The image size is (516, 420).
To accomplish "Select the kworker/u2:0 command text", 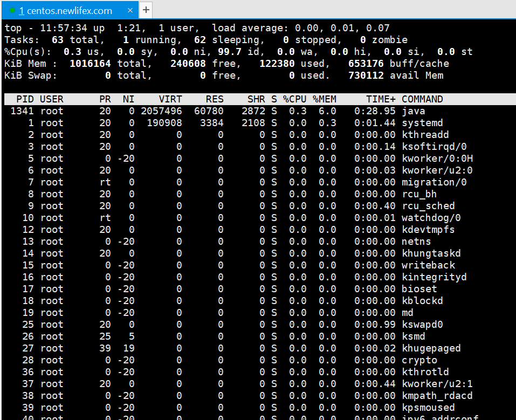I will pyautogui.click(x=437, y=170).
